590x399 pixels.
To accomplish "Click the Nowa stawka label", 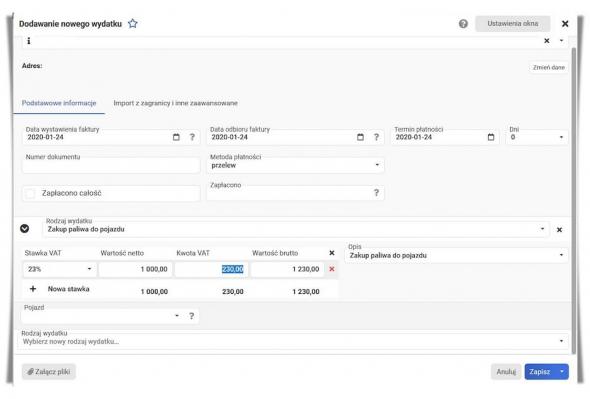I will point(68,289).
